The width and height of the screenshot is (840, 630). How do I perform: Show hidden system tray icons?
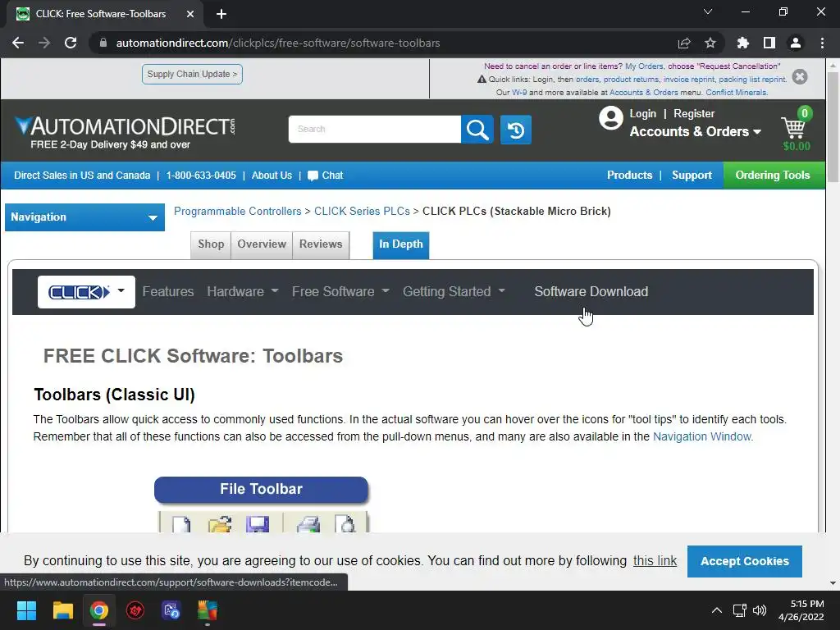(717, 610)
